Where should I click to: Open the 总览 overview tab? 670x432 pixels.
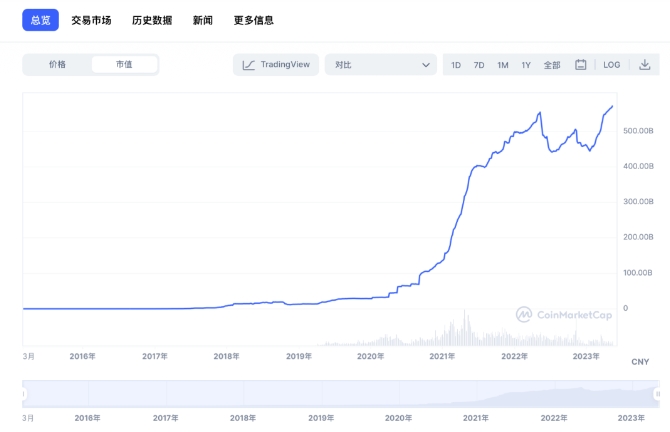pyautogui.click(x=41, y=20)
